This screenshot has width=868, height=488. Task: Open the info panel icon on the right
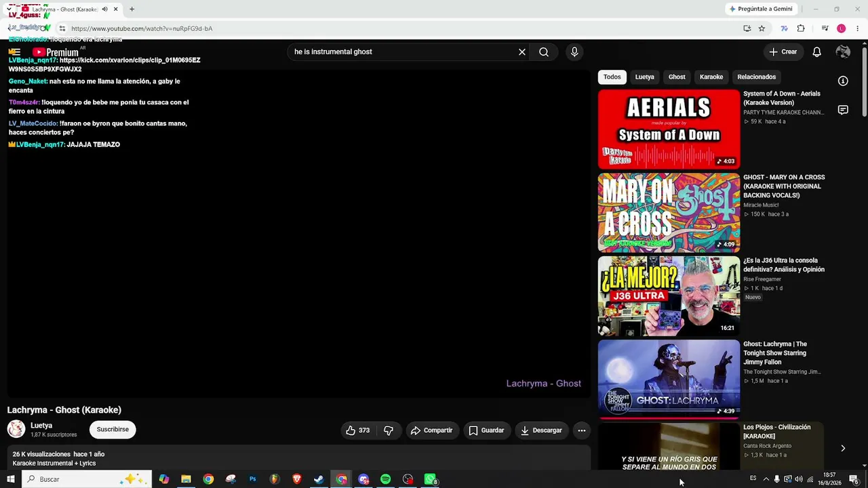pyautogui.click(x=843, y=81)
